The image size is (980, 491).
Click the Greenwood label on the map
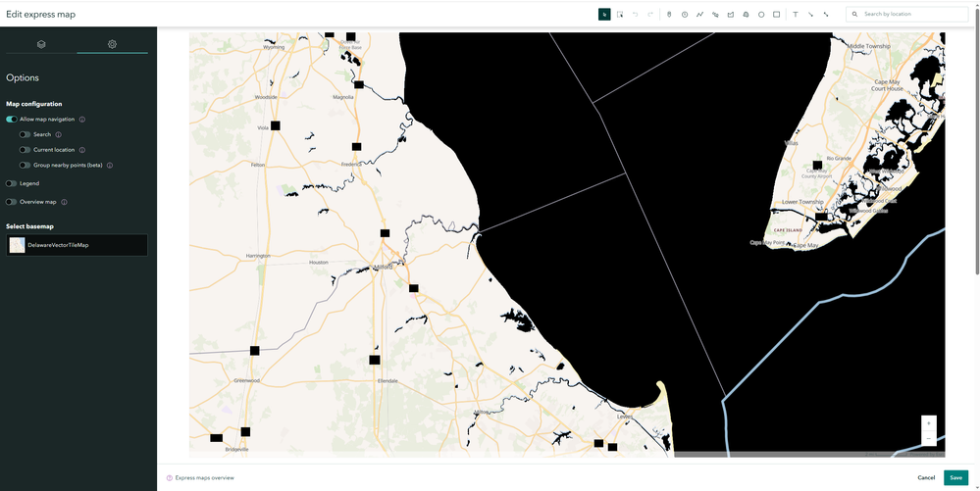(245, 380)
